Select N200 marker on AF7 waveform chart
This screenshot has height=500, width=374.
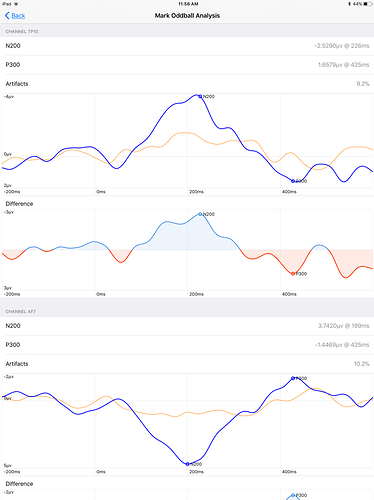point(187,464)
